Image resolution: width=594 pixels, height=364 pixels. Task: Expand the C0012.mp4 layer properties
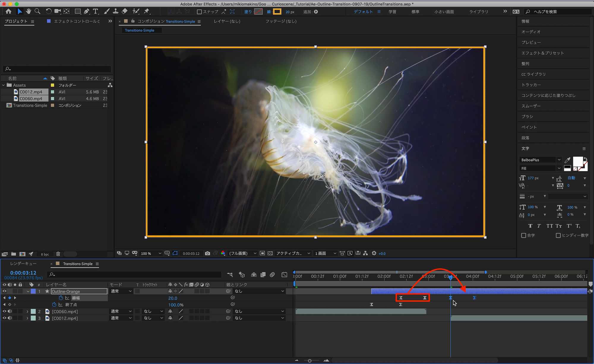point(27,318)
